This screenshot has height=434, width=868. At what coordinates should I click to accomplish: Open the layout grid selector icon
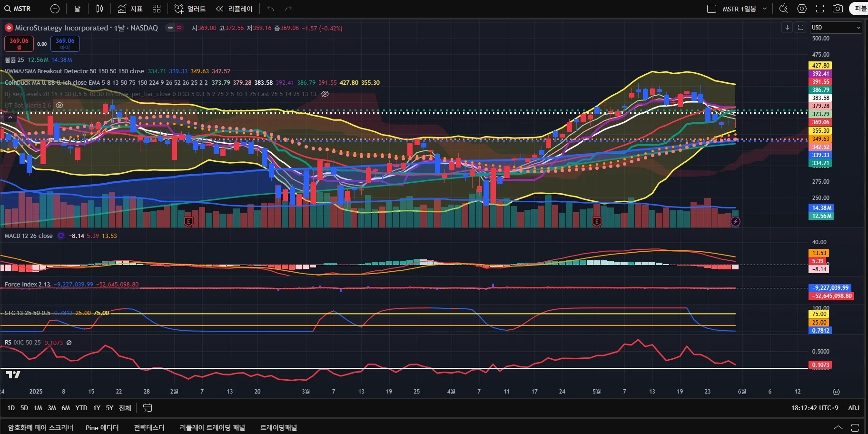point(157,9)
